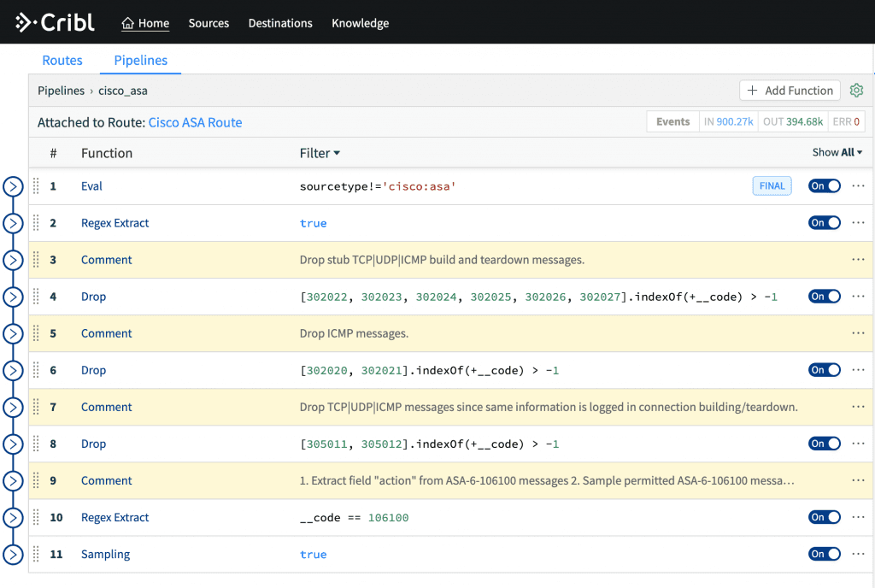This screenshot has width=875, height=588.
Task: Expand row 2 Regex Extract circle arrow
Action: (13, 223)
